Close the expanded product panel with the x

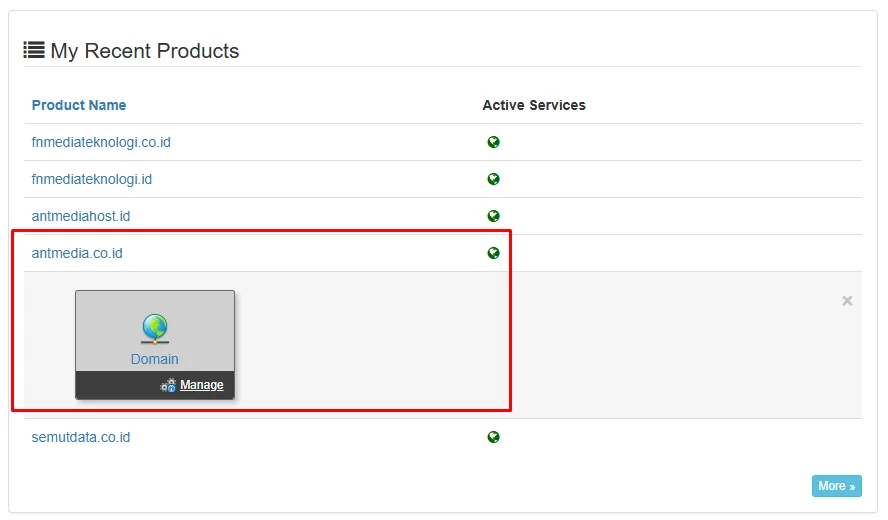pyautogui.click(x=847, y=301)
